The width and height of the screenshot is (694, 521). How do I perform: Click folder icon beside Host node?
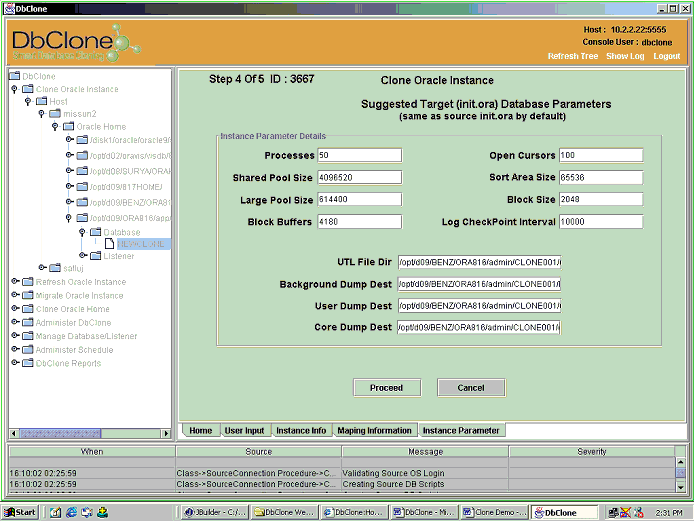coord(41,101)
